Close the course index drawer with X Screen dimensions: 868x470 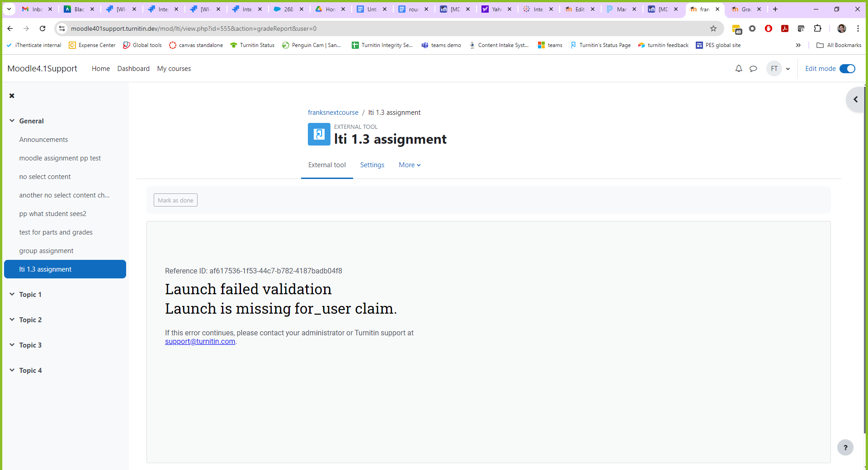pyautogui.click(x=12, y=96)
